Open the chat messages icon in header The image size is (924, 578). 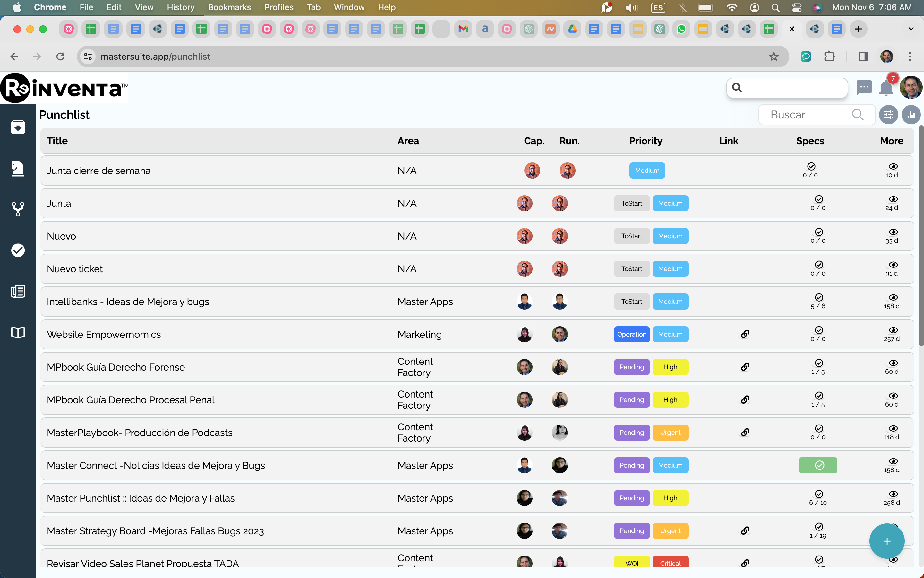click(864, 87)
